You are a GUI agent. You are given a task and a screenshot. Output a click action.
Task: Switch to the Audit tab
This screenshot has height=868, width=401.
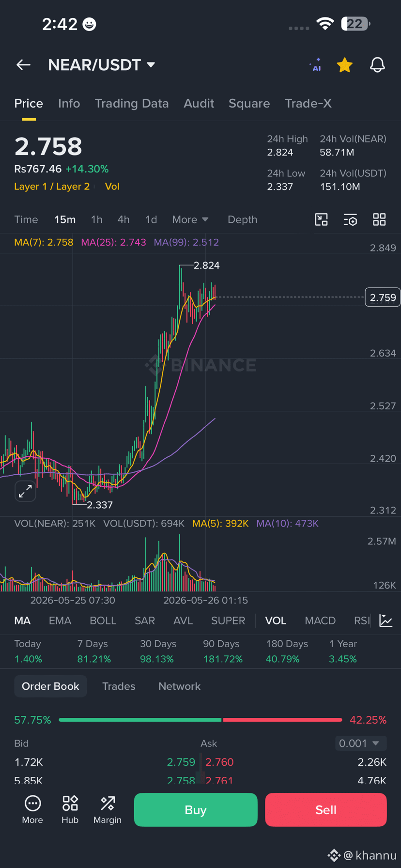click(199, 103)
